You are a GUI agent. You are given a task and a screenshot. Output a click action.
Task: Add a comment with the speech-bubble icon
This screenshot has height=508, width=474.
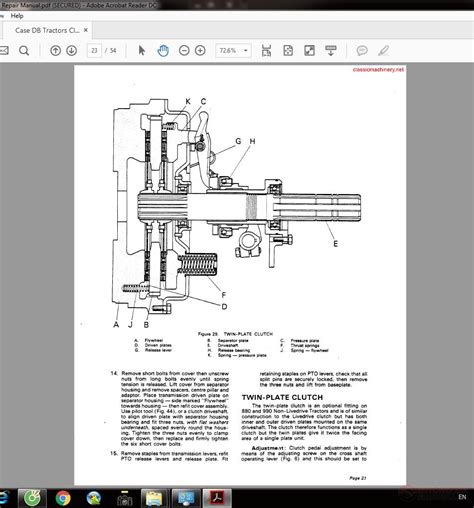[x=362, y=51]
